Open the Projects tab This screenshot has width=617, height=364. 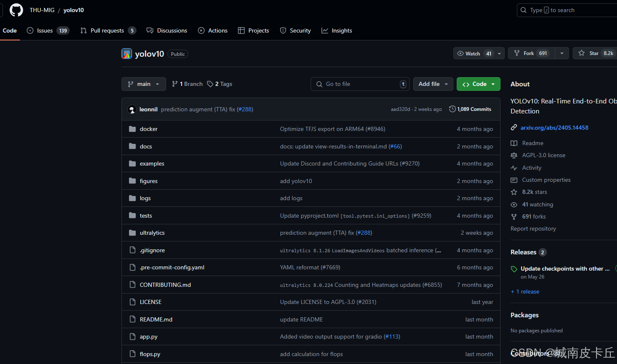coord(253,30)
